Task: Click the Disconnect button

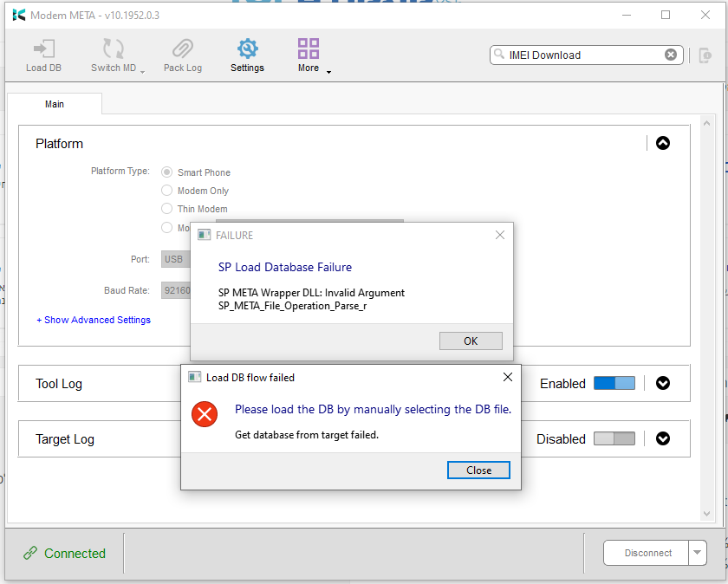Action: 646,553
